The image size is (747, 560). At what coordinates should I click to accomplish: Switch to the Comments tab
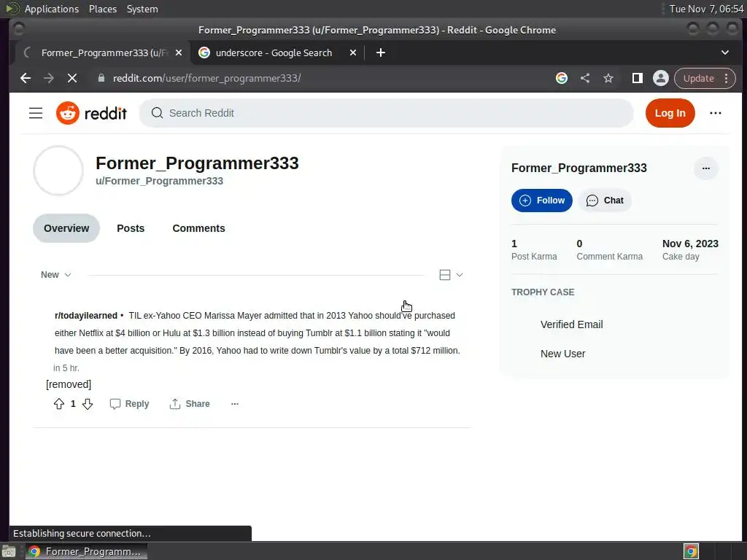coord(198,228)
